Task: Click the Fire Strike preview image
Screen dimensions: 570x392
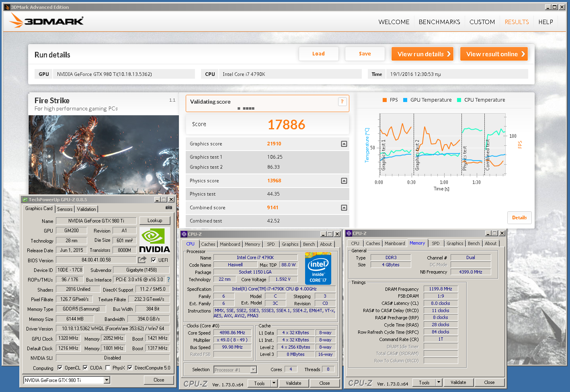Action: click(x=104, y=155)
